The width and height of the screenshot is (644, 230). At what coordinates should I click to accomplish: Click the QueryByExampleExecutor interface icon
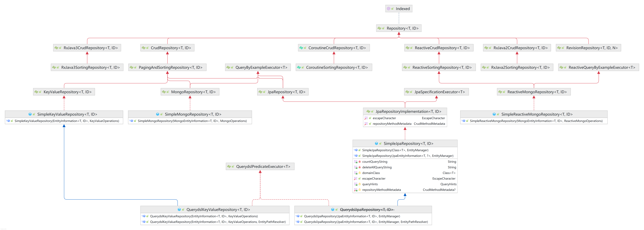coord(228,67)
